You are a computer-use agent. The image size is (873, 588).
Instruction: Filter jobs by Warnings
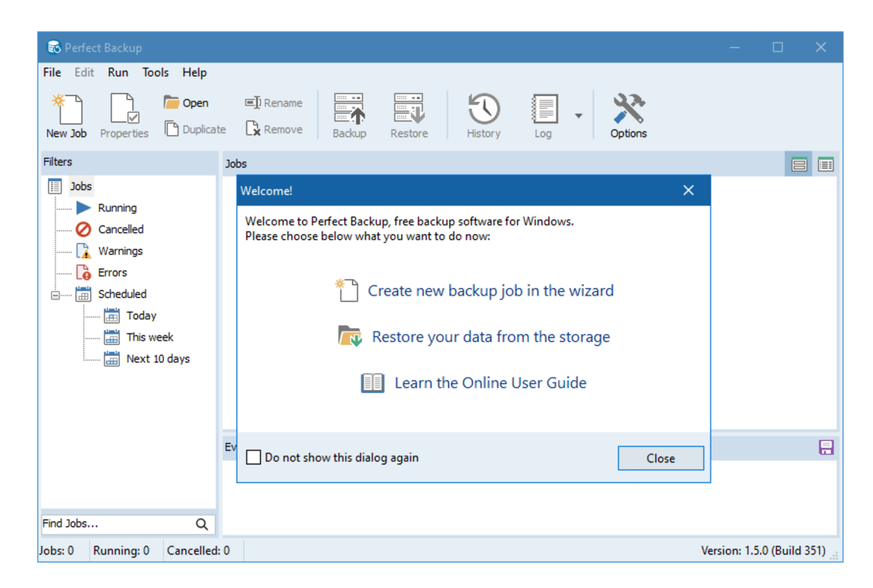click(120, 251)
